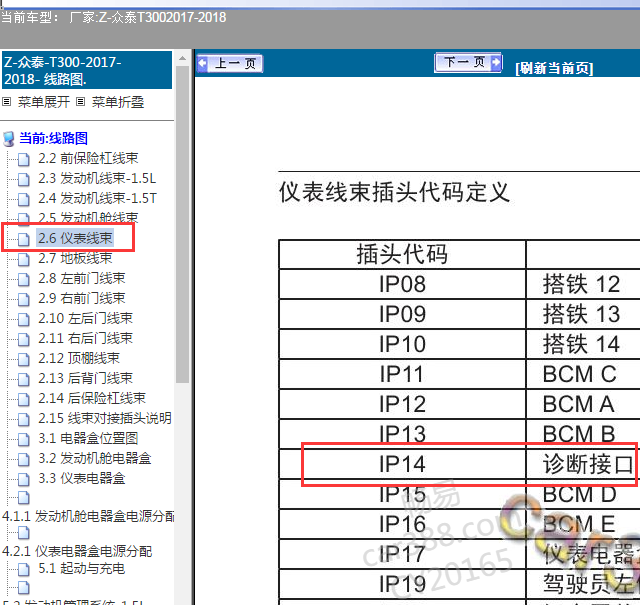Click table cell 搭铁 12

[583, 284]
